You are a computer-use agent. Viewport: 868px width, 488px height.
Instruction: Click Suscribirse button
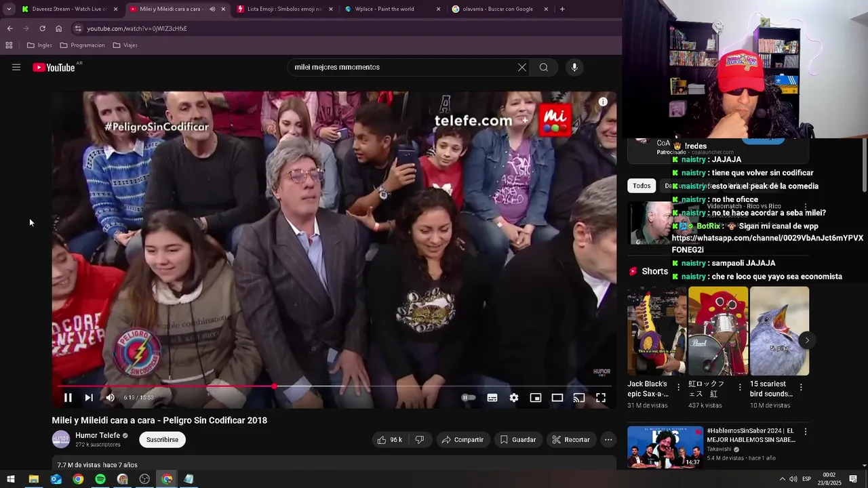pyautogui.click(x=162, y=440)
